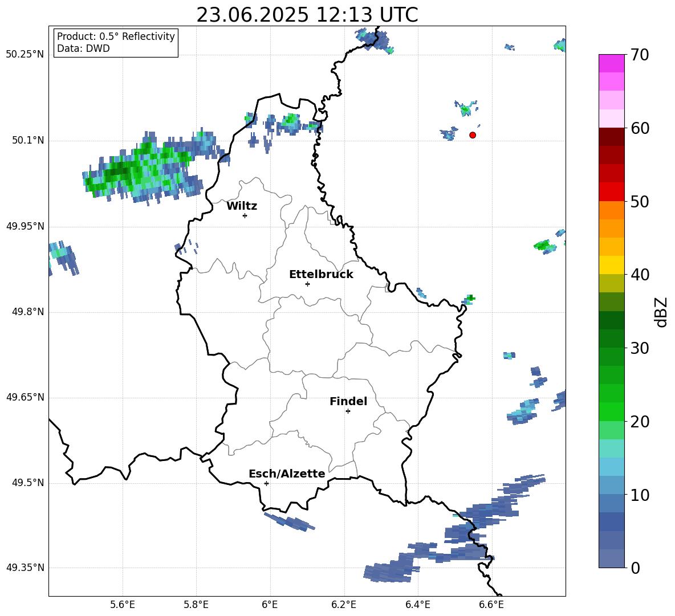675x616 pixels.
Task: Click the colorbar tick label 10
Action: 640,495
